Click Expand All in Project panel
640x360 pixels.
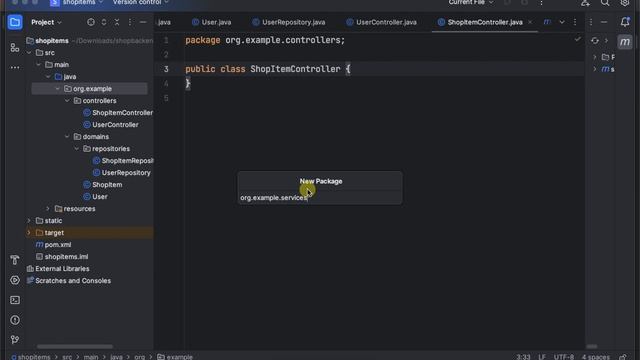(x=104, y=22)
